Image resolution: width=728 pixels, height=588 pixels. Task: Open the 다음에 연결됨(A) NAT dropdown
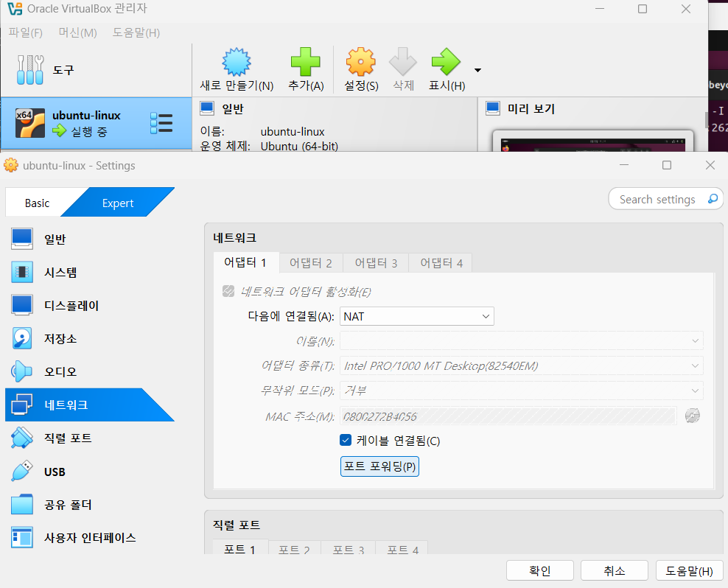tap(417, 316)
